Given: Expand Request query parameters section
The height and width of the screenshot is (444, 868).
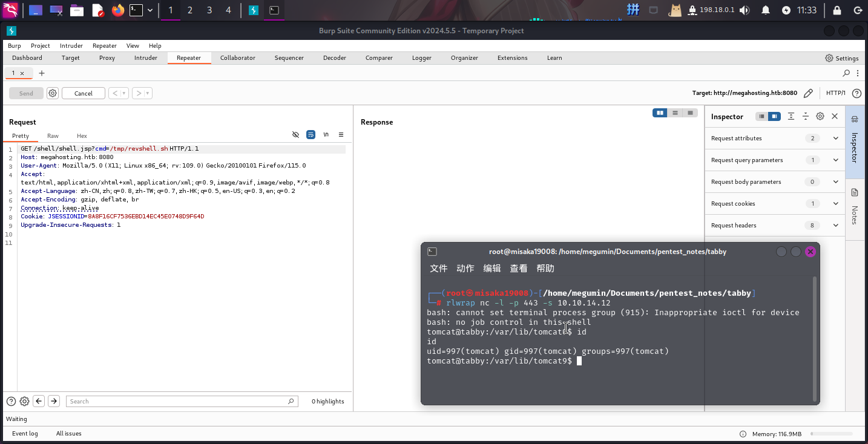Looking at the screenshot, I should 775,160.
